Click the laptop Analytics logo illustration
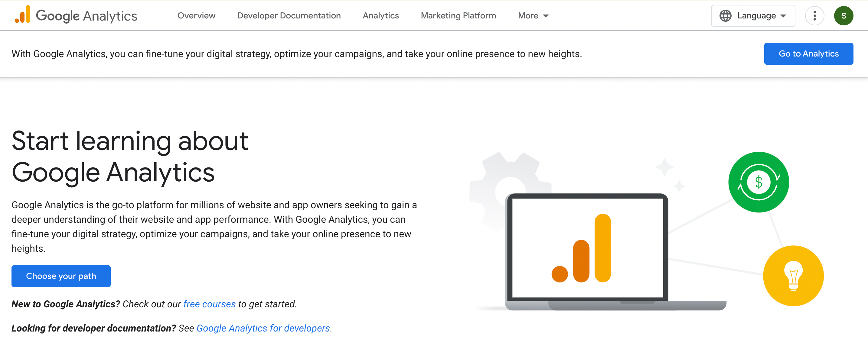Image resolution: width=868 pixels, height=356 pixels. 586,249
